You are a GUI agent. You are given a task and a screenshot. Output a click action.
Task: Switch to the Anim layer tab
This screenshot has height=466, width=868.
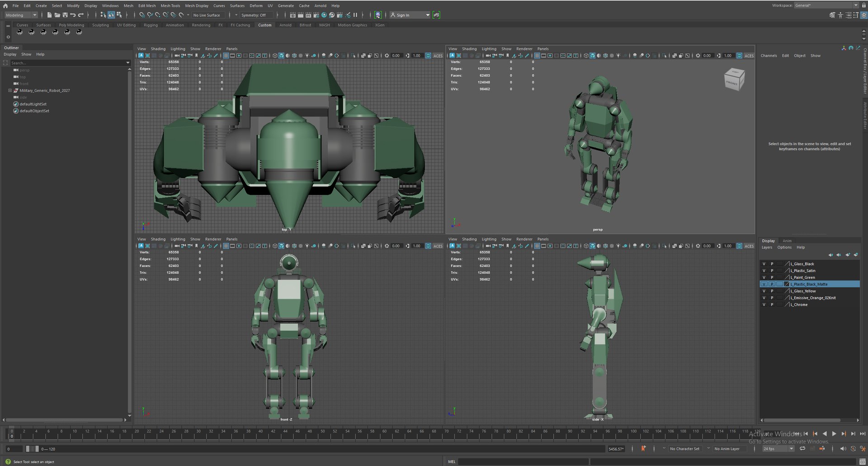[x=787, y=241]
